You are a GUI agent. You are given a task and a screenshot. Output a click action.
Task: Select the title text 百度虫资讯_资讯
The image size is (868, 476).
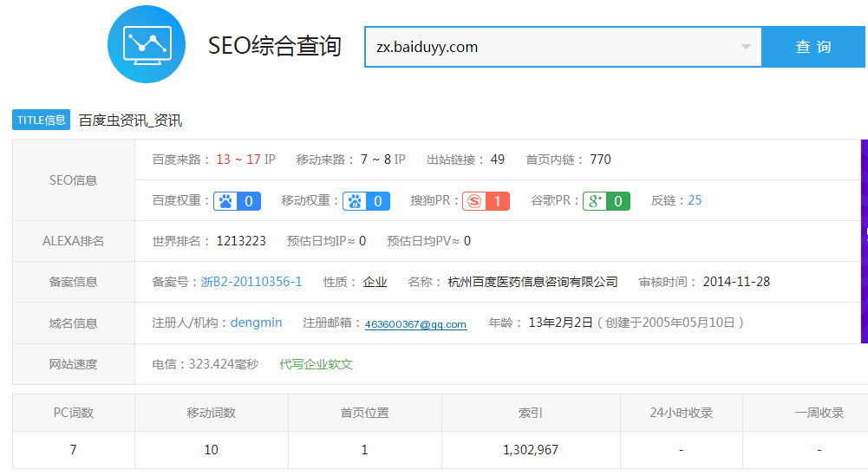click(x=130, y=121)
